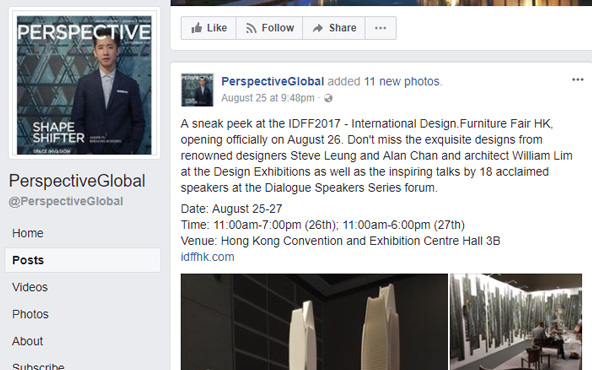Viewport: 592px width, 370px height.
Task: Click the 'Date: August 25-27' line
Action: tap(231, 209)
